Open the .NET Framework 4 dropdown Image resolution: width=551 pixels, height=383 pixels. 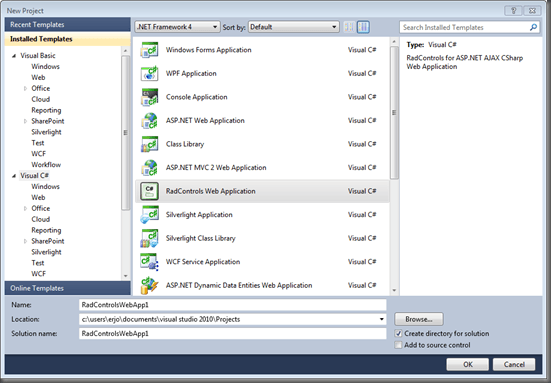click(x=177, y=27)
